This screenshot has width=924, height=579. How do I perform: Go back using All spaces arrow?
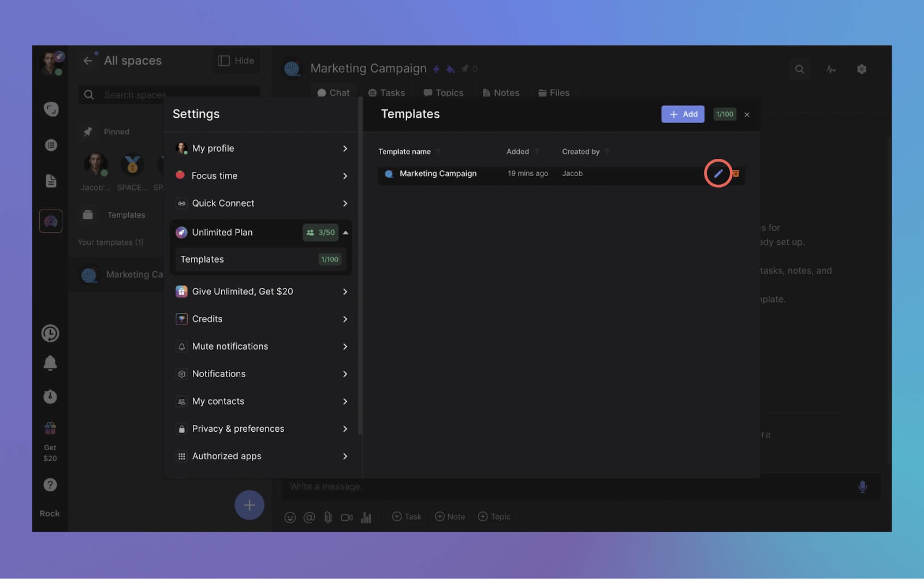88,61
